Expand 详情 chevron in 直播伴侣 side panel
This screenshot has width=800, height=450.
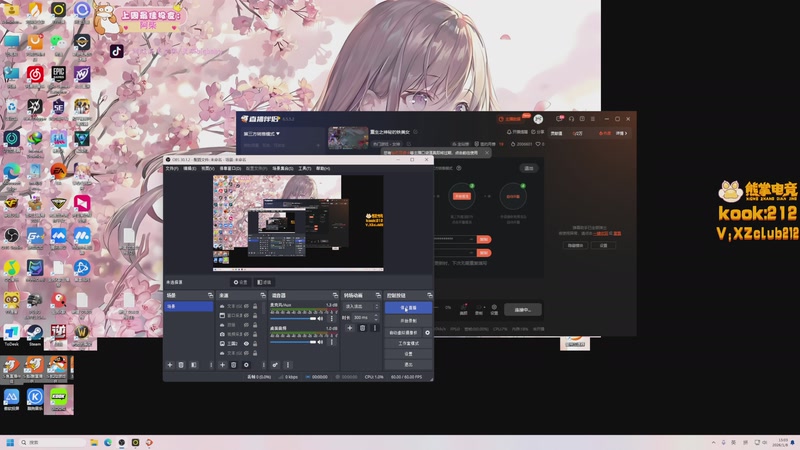622,133
